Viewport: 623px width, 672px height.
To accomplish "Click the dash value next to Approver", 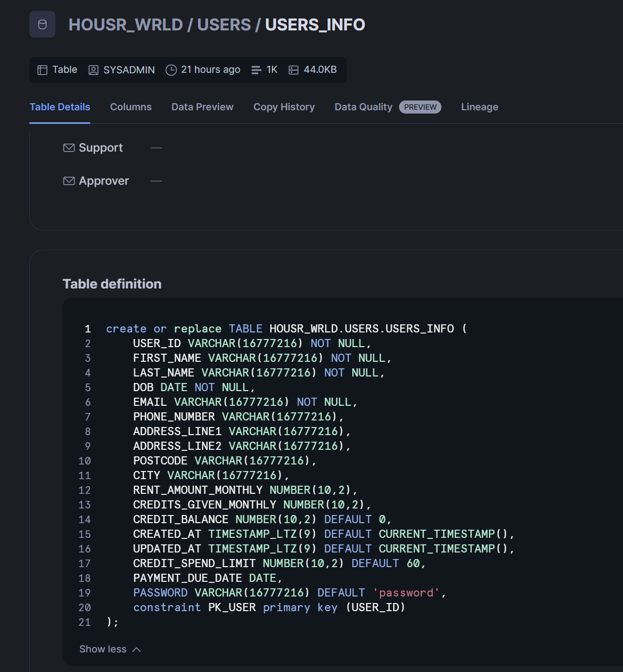I will pos(157,181).
